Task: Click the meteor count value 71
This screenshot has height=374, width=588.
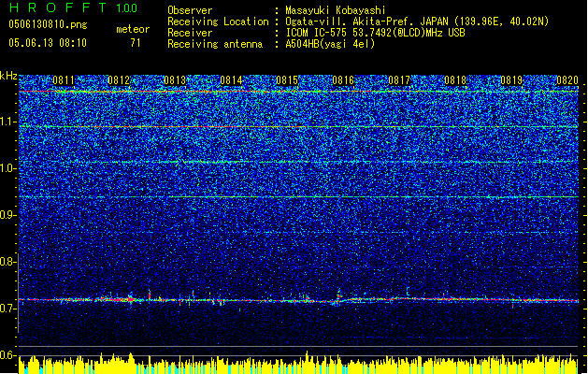Action: coord(136,43)
